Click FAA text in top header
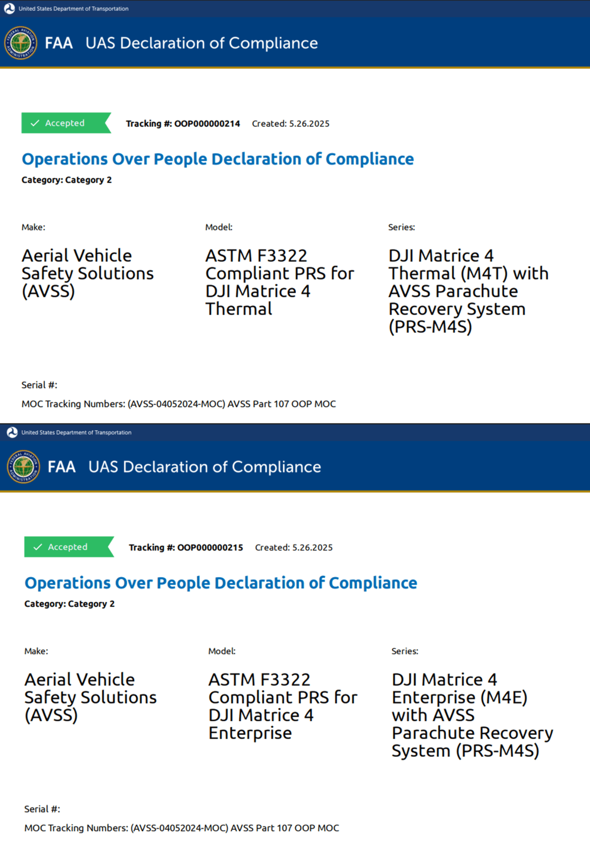The height and width of the screenshot is (868, 590). 59,43
